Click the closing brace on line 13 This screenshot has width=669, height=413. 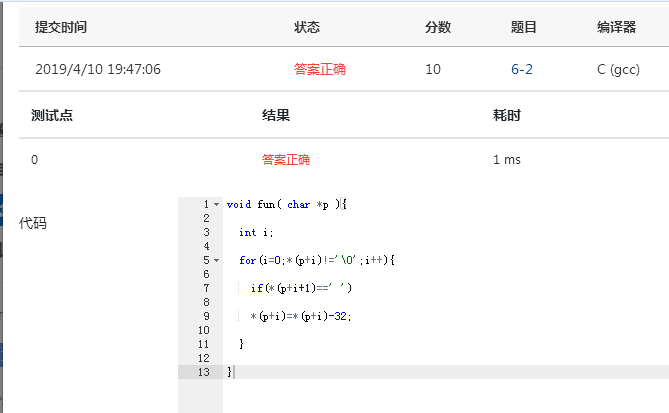230,372
